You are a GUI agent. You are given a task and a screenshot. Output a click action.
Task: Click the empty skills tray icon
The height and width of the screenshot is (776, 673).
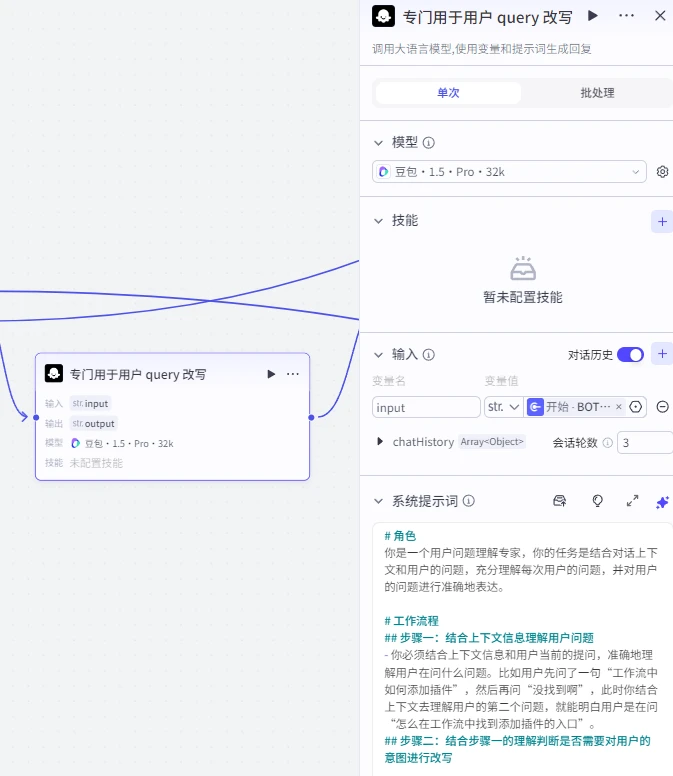click(x=523, y=269)
